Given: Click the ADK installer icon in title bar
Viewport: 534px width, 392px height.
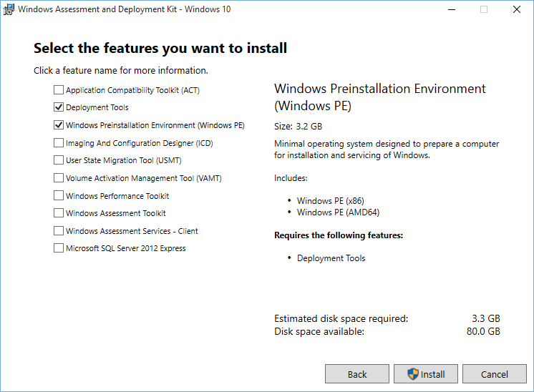Looking at the screenshot, I should click(x=9, y=9).
